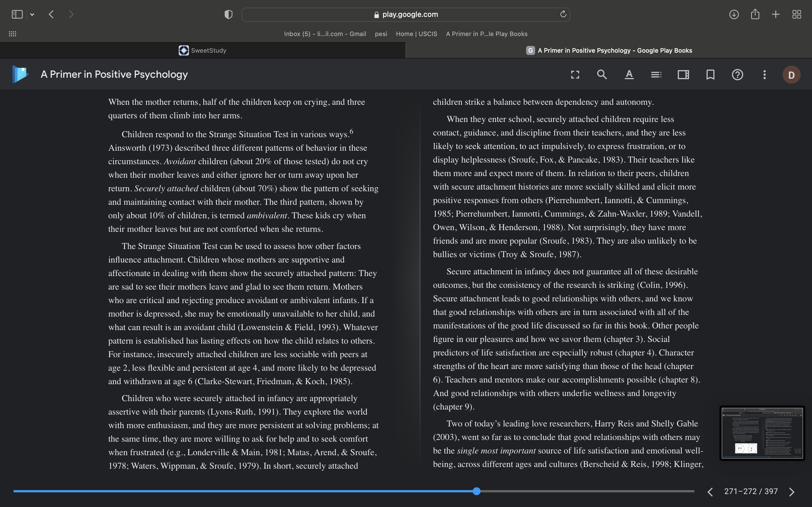This screenshot has width=812, height=507.
Task: Open the in-book search magnifier
Action: tap(602, 74)
